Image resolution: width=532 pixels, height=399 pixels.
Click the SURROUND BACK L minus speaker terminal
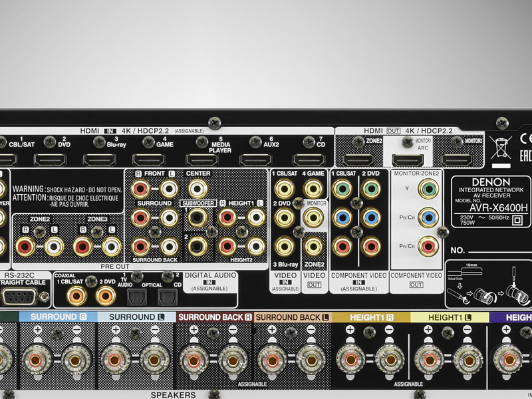coord(311,360)
